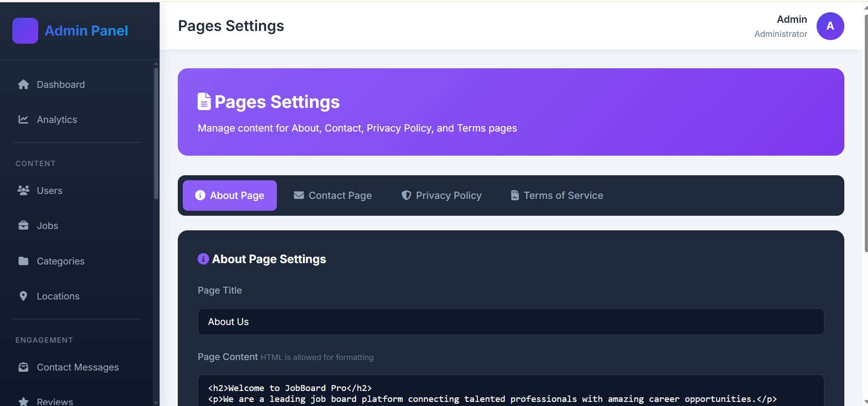Click the Users group icon
868x406 pixels.
(x=23, y=191)
